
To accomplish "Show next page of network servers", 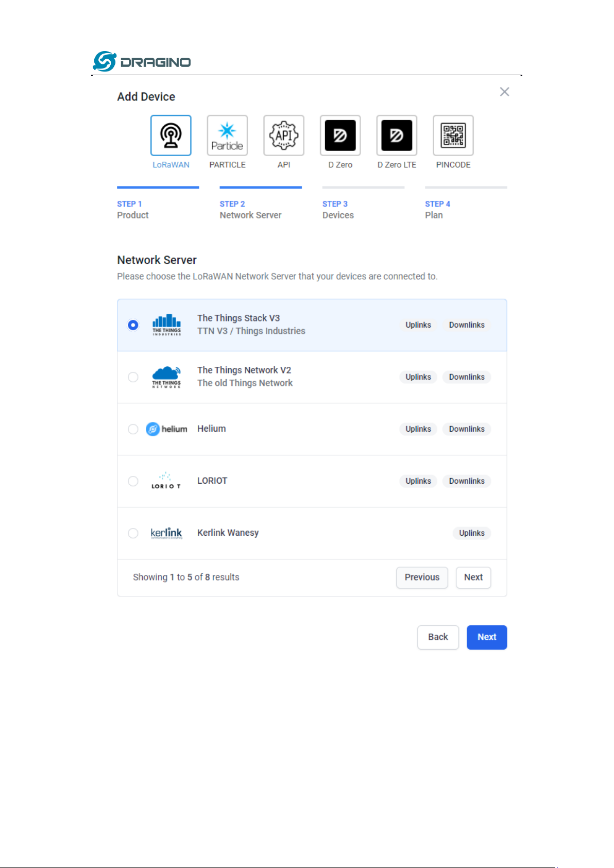I will click(473, 577).
